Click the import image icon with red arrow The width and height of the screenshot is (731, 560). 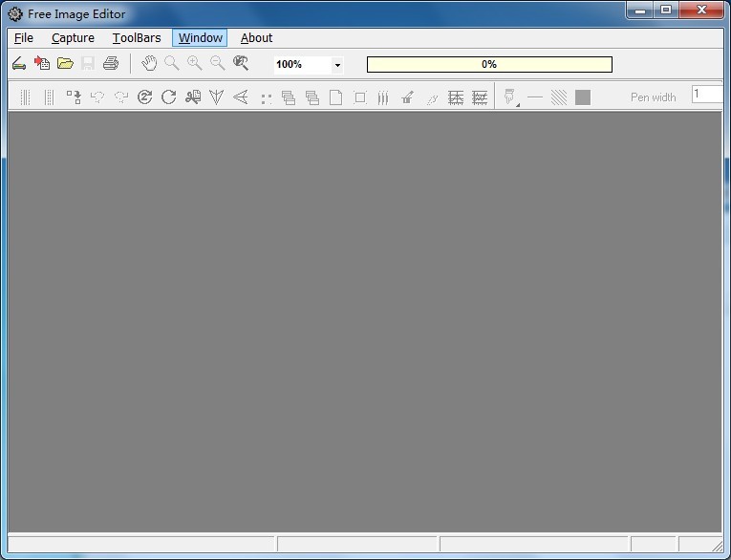tap(42, 64)
